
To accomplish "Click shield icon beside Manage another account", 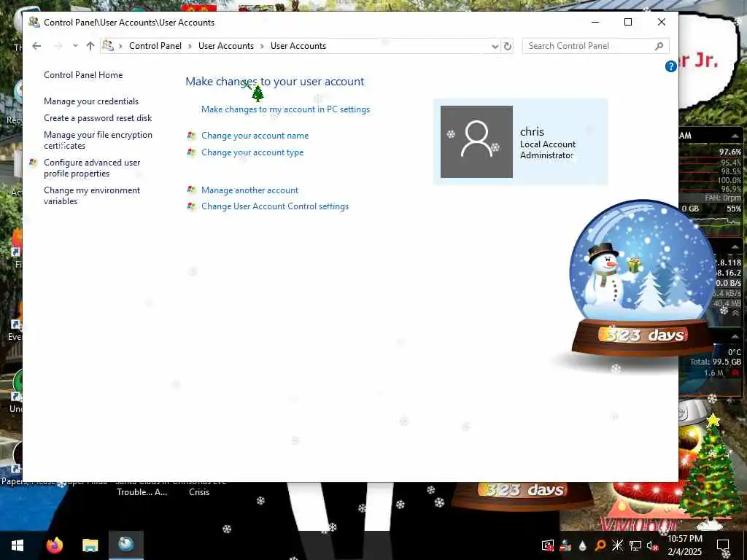I will [x=192, y=190].
